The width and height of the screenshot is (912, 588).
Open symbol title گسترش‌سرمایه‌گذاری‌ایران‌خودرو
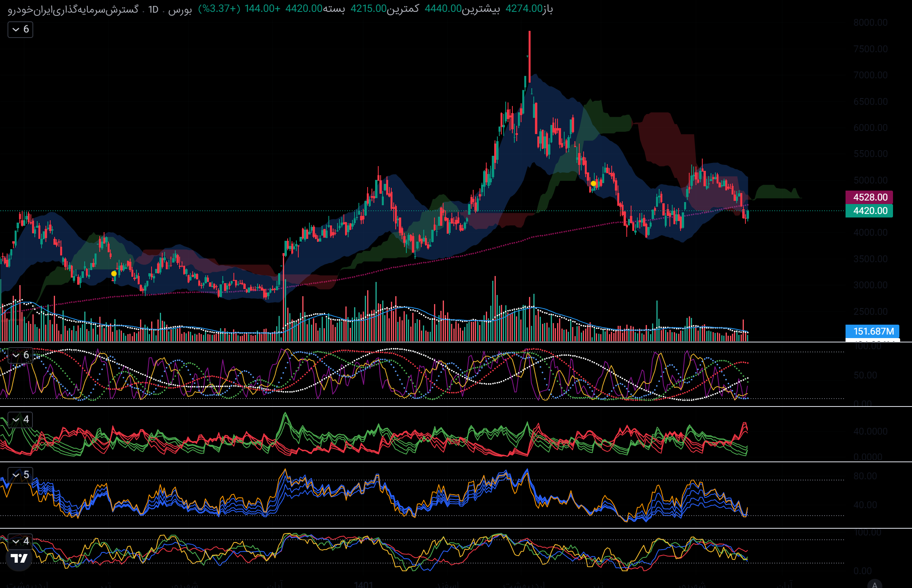pyautogui.click(x=73, y=9)
